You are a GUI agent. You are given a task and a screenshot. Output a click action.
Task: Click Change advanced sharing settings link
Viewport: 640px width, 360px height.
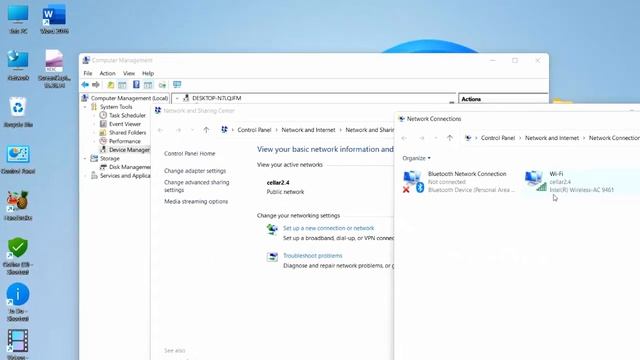197,186
